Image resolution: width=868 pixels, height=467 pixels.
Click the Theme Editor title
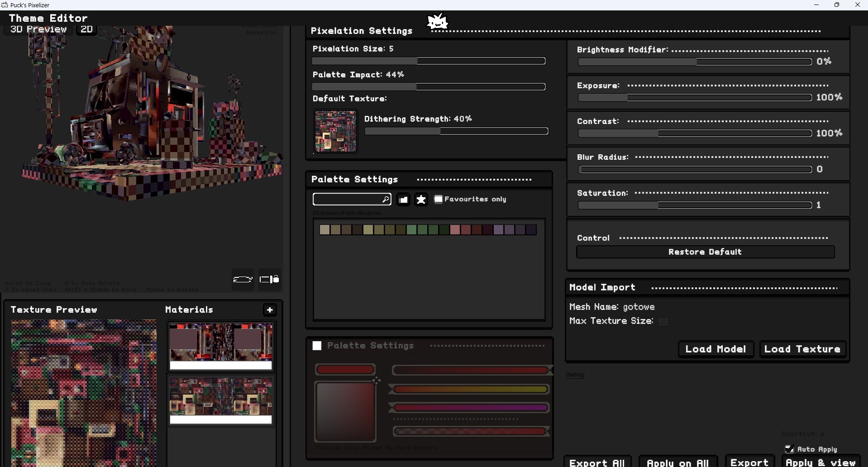48,18
